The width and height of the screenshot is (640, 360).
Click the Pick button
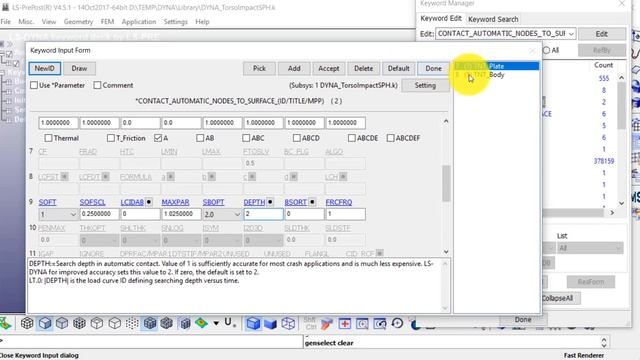click(x=259, y=69)
